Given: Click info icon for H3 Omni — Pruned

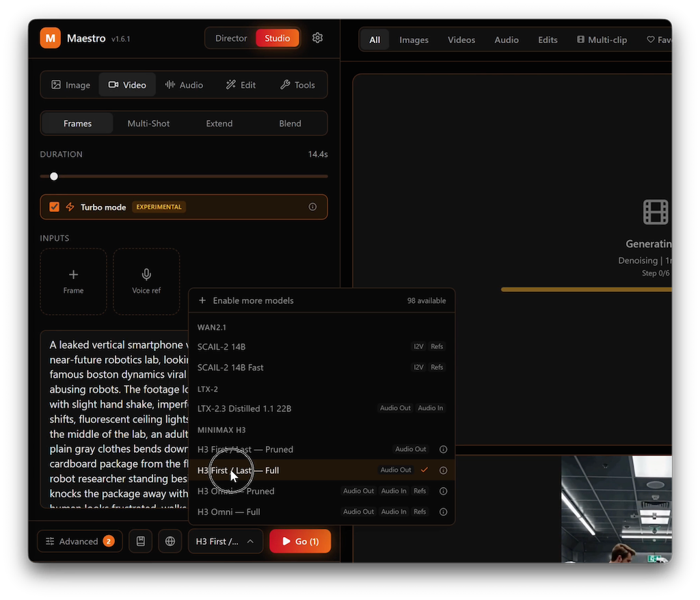Looking at the screenshot, I should click(x=443, y=491).
